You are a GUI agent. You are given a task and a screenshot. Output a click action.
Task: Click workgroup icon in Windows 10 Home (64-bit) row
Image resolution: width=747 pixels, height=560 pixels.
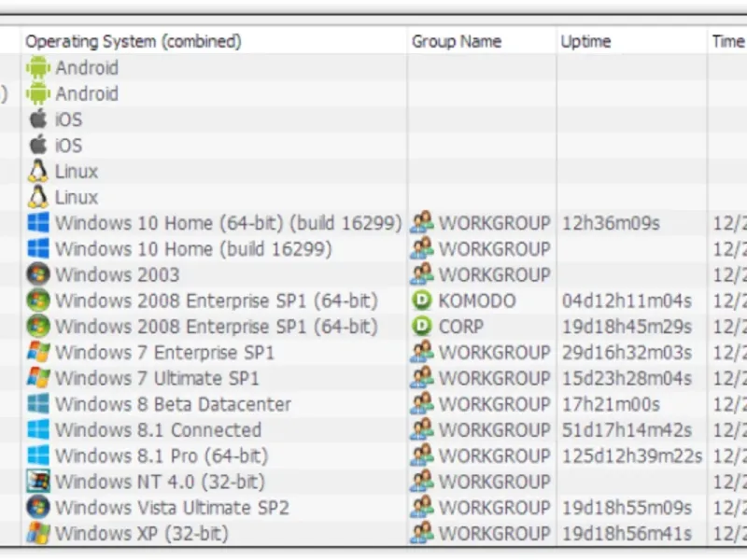[x=422, y=222]
